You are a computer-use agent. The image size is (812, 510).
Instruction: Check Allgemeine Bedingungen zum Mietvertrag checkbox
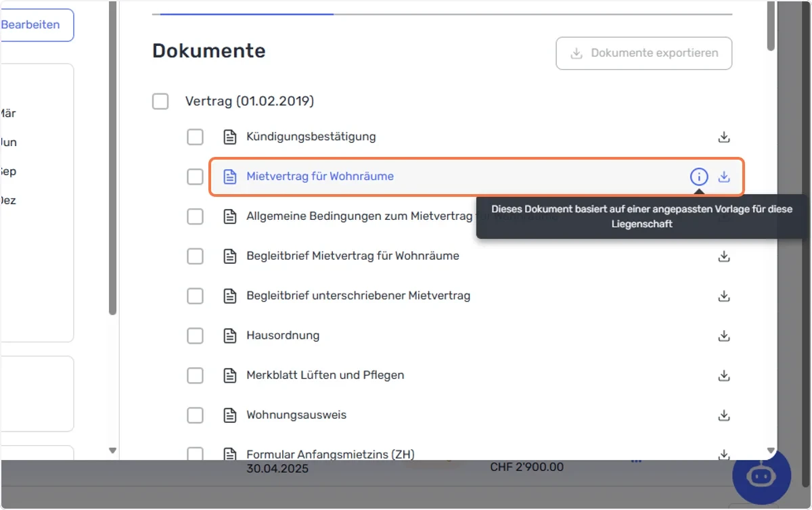coord(195,216)
